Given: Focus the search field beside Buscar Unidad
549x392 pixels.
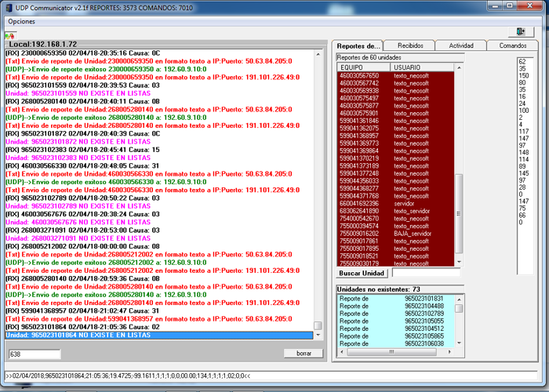Looking at the screenshot, I should click(x=424, y=274).
